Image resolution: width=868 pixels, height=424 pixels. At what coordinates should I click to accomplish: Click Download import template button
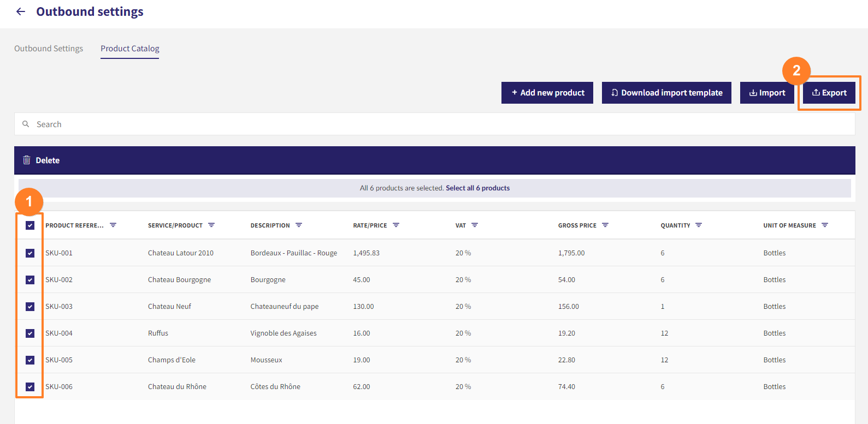666,93
